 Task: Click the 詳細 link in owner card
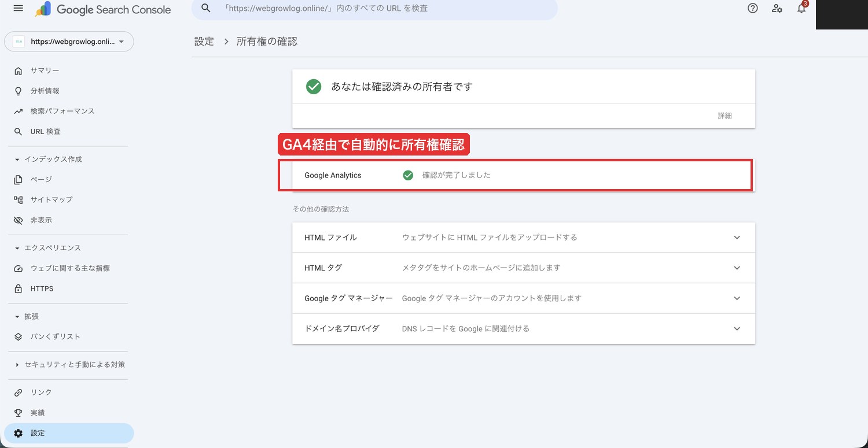(724, 116)
